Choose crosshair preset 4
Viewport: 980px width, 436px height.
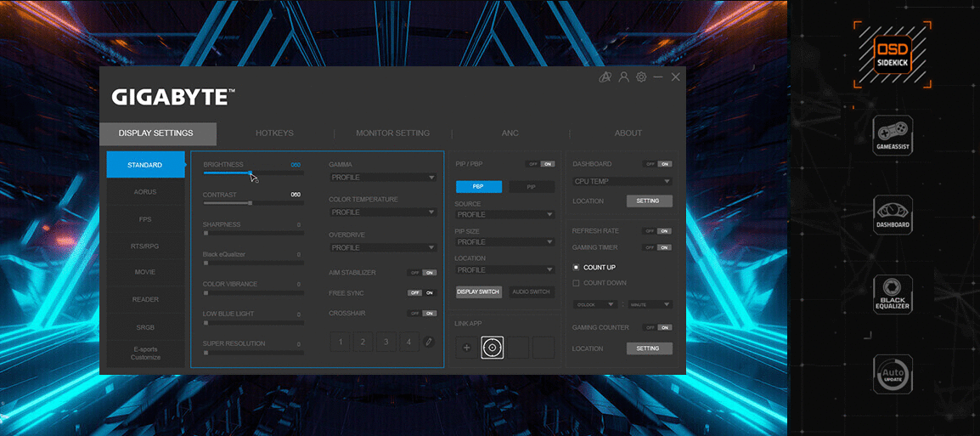coord(408,342)
